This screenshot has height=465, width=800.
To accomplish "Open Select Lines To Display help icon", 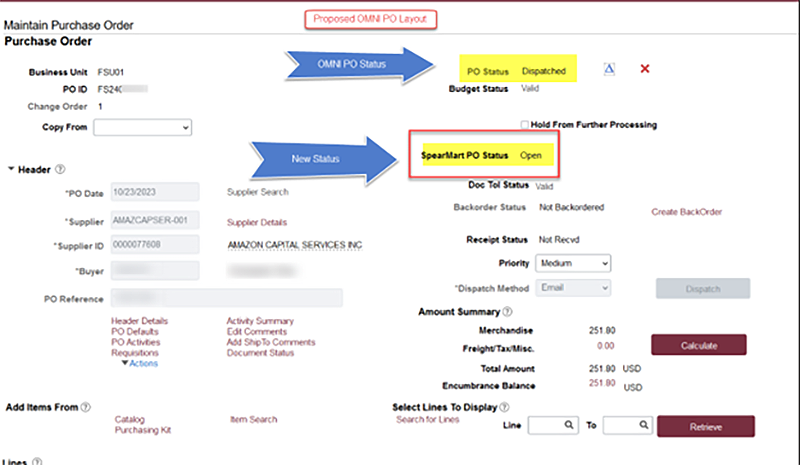I will (505, 408).
